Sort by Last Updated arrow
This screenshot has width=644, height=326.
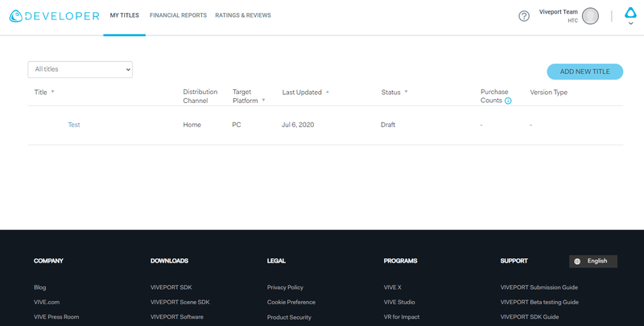tap(328, 92)
